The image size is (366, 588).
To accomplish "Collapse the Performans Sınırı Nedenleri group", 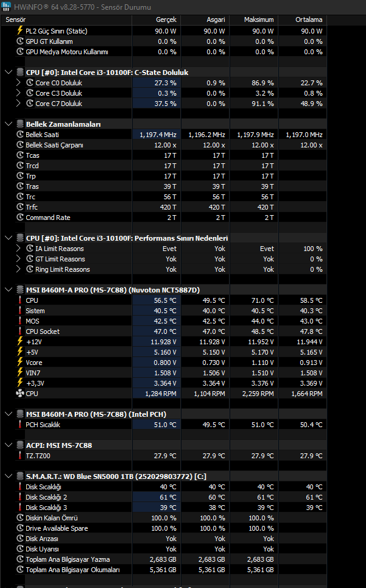I will [9, 238].
